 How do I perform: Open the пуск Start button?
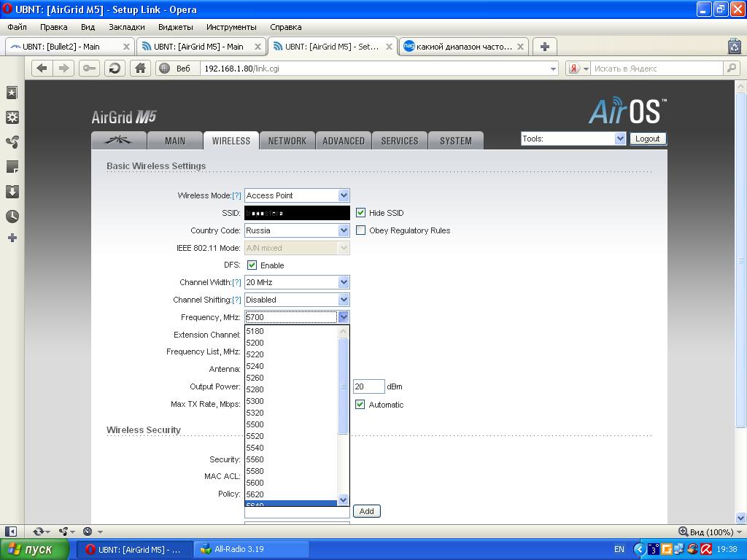coord(35,549)
